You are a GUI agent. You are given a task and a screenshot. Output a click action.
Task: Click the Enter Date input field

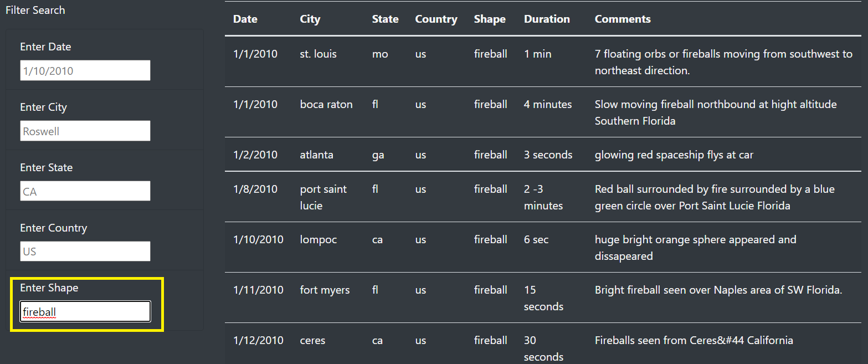click(x=85, y=70)
